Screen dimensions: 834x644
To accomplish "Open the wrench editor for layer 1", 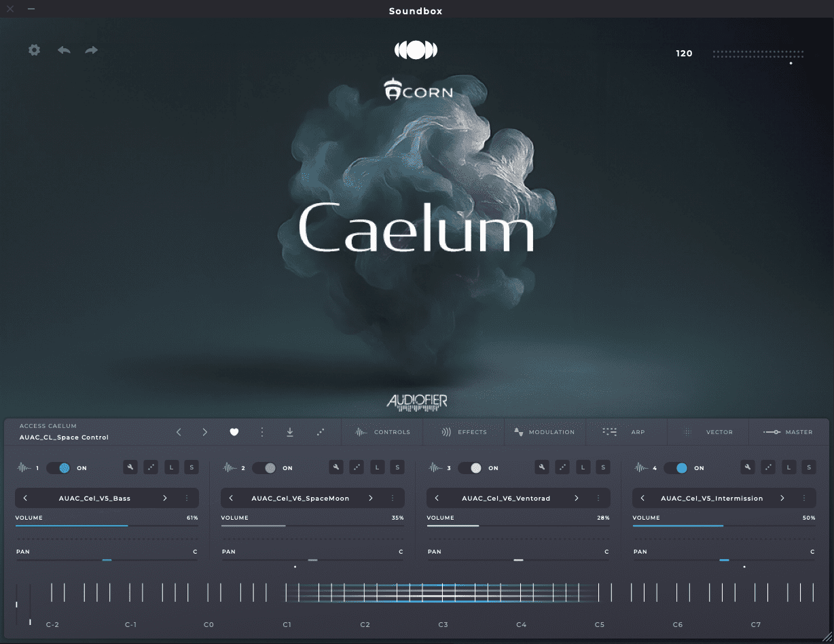I will coord(130,467).
